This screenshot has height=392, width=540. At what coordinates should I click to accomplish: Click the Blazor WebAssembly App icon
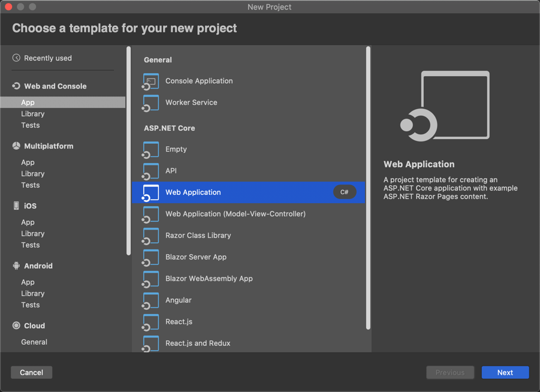(x=150, y=279)
